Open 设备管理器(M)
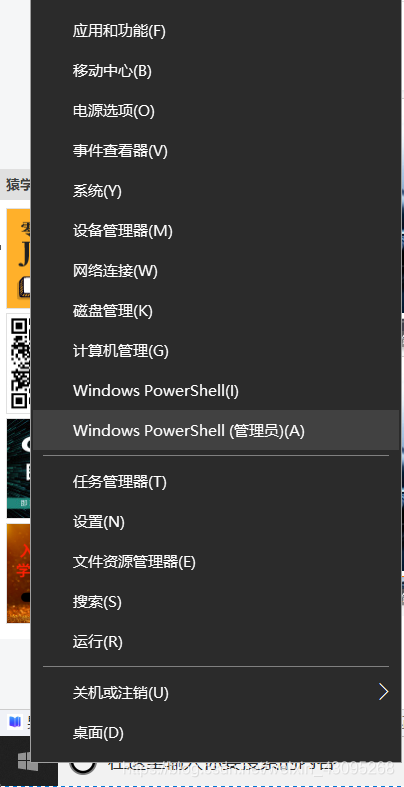The image size is (404, 787). [216, 231]
